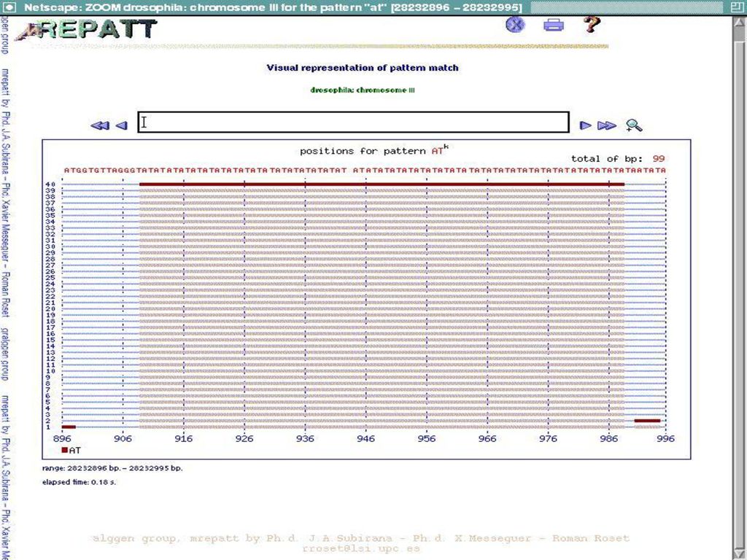Click the REPATT logo
Screen dimensions: 747x560
point(87,29)
